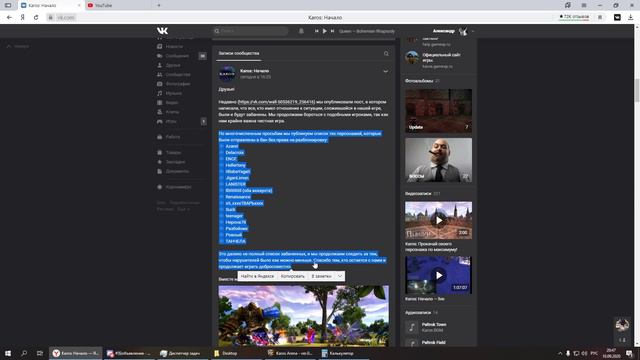Open Windows taskbar search
The width and height of the screenshot is (640, 360).
point(24,353)
